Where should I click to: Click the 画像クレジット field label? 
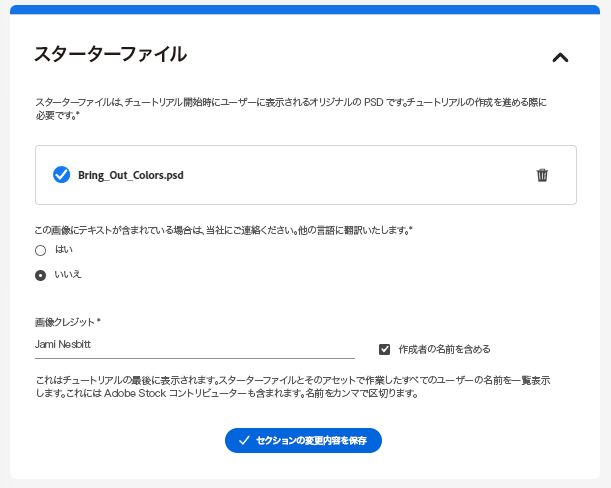(68, 322)
